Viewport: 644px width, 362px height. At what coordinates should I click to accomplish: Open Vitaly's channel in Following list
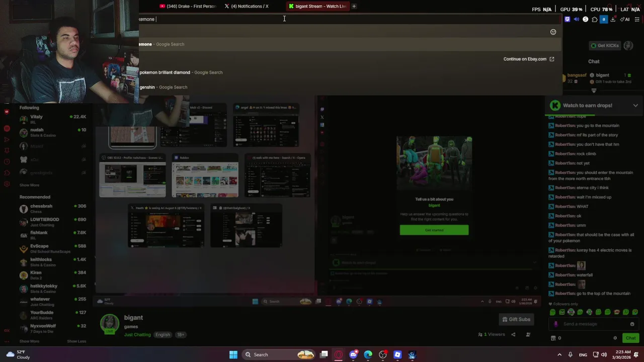53,119
